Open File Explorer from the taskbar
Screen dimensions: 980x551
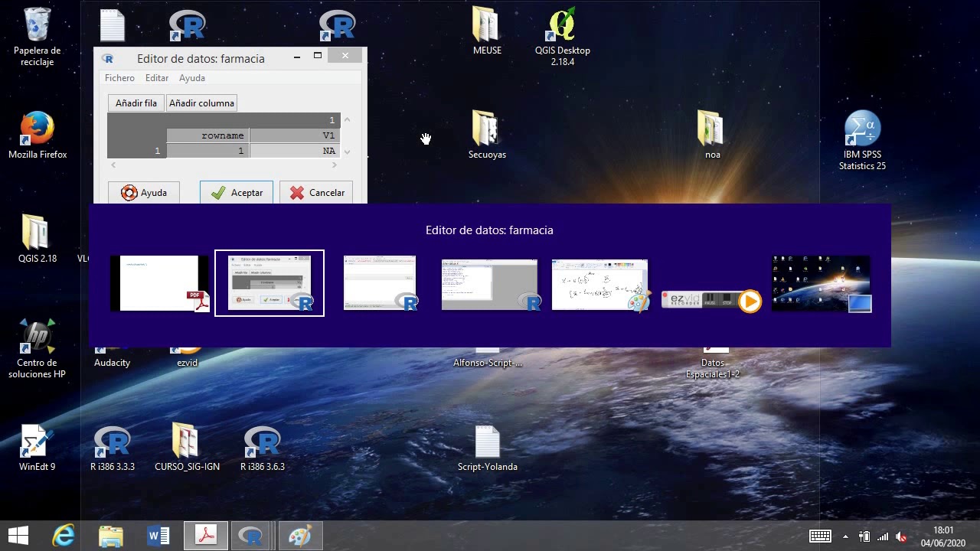[x=111, y=536]
